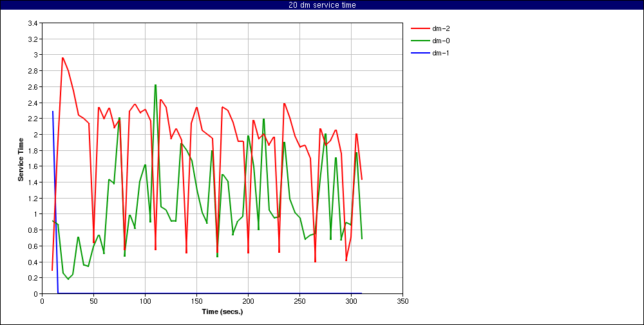
Task: Click the 250 x-axis tick value
Action: pos(300,302)
